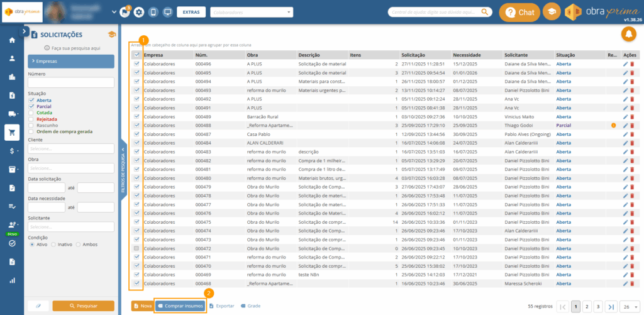Open the flag notifications icon with badge
Image resolution: width=644 pixels, height=315 pixels.
pyautogui.click(x=125, y=12)
